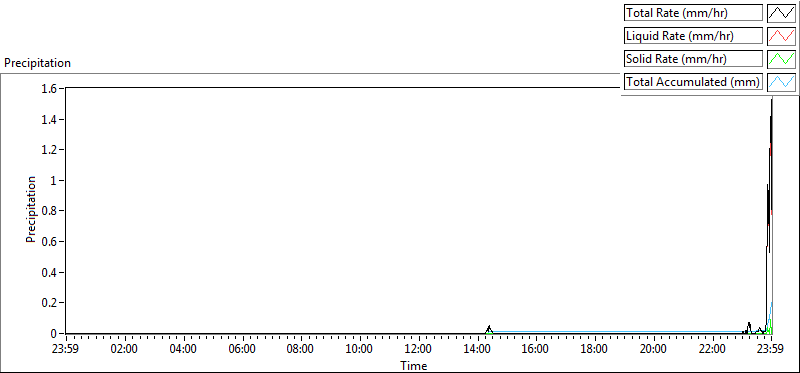This screenshot has height=373, width=800.
Task: Click the Total Accumulated blue line swatch
Action: point(782,82)
